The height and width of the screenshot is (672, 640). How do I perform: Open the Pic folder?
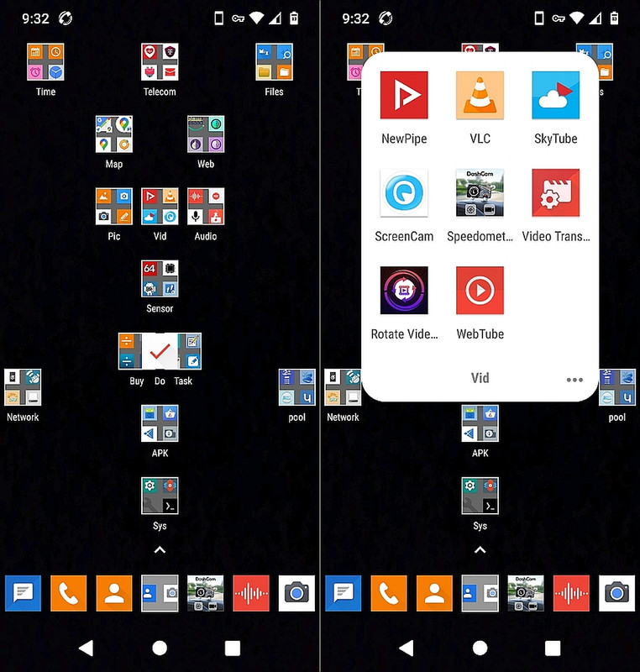[114, 207]
